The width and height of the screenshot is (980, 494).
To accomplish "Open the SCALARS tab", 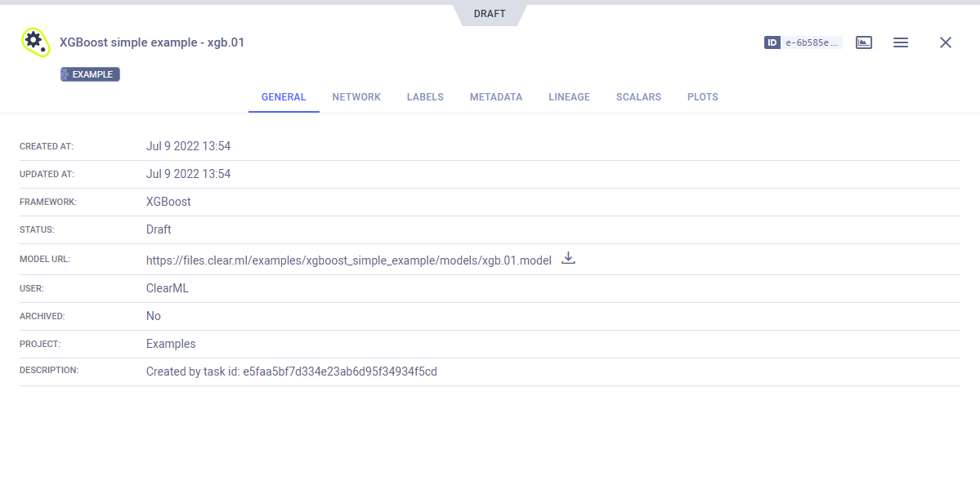I will point(638,97).
